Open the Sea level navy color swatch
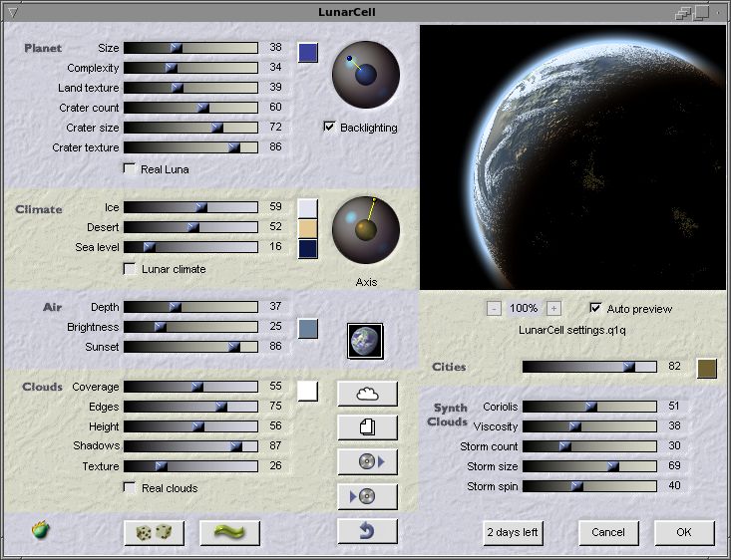The height and width of the screenshot is (560, 731). [308, 248]
